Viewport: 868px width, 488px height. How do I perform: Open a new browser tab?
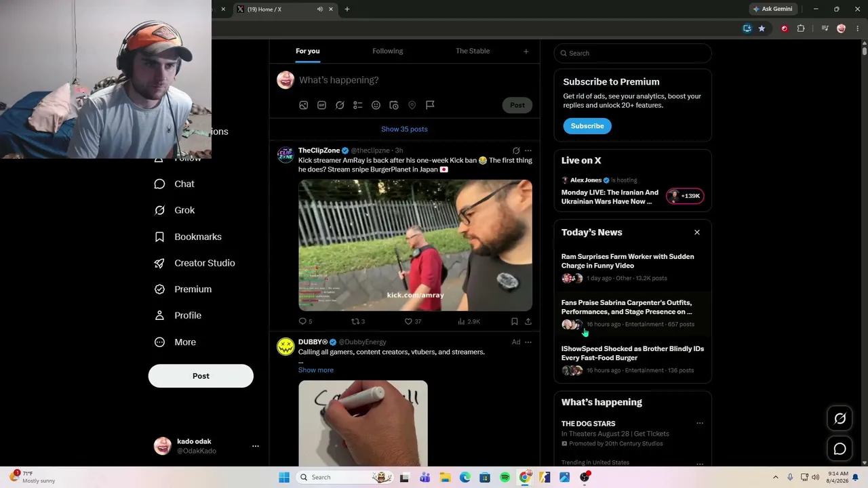pyautogui.click(x=347, y=9)
